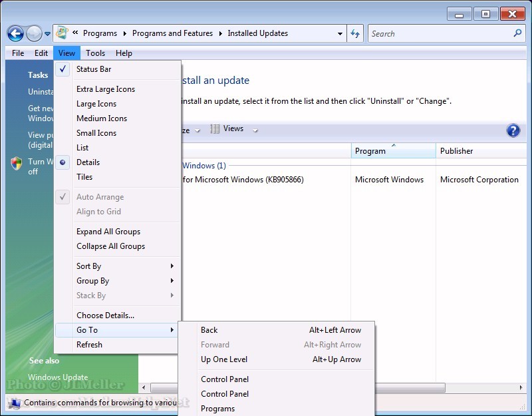
Task: Open the Tools menu
Action: (x=95, y=53)
